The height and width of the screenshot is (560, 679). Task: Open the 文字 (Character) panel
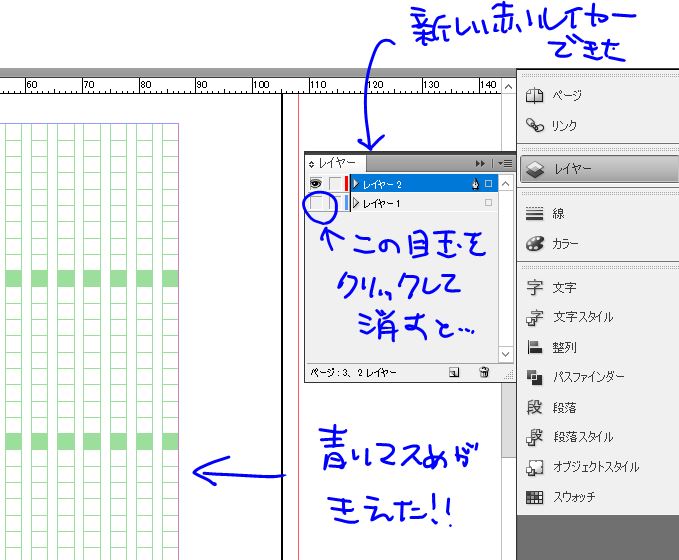click(x=598, y=287)
